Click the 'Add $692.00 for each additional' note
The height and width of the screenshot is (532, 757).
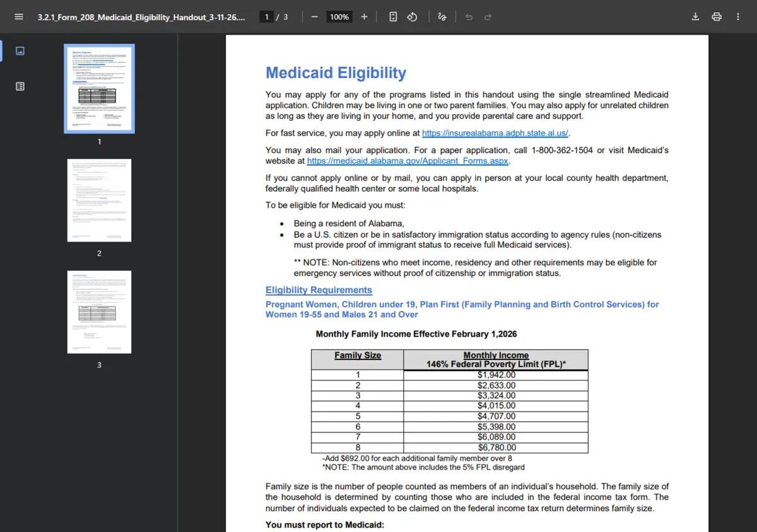click(x=417, y=458)
